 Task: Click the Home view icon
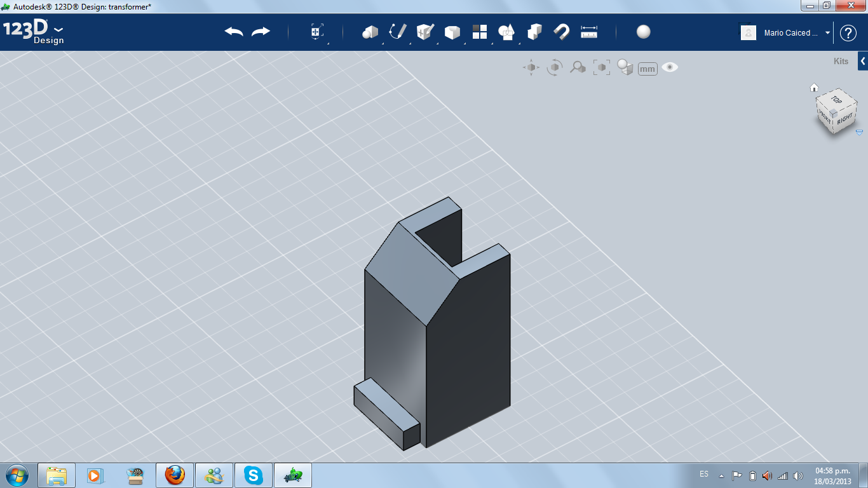[814, 88]
